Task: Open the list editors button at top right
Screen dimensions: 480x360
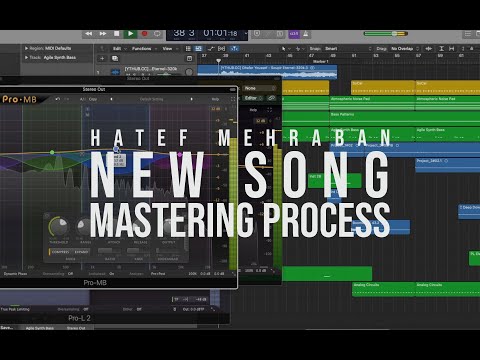Action: (x=468, y=34)
